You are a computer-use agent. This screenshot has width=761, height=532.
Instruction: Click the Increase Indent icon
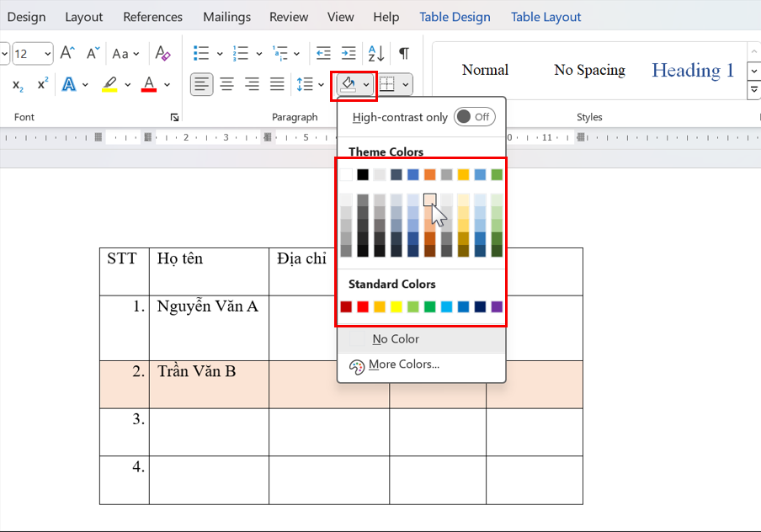pyautogui.click(x=349, y=54)
